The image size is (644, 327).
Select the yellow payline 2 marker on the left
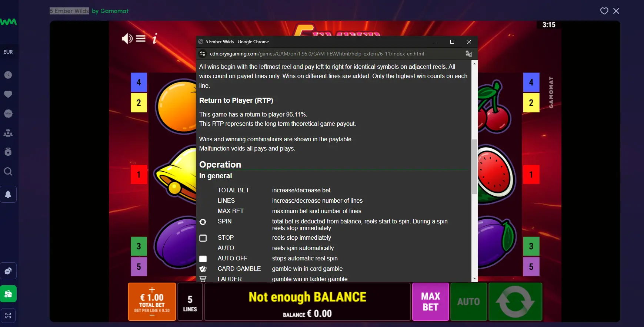(x=139, y=103)
